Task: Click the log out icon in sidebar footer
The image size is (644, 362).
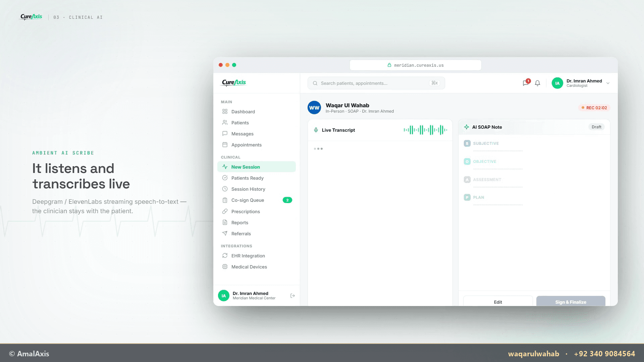Action: pos(292,296)
